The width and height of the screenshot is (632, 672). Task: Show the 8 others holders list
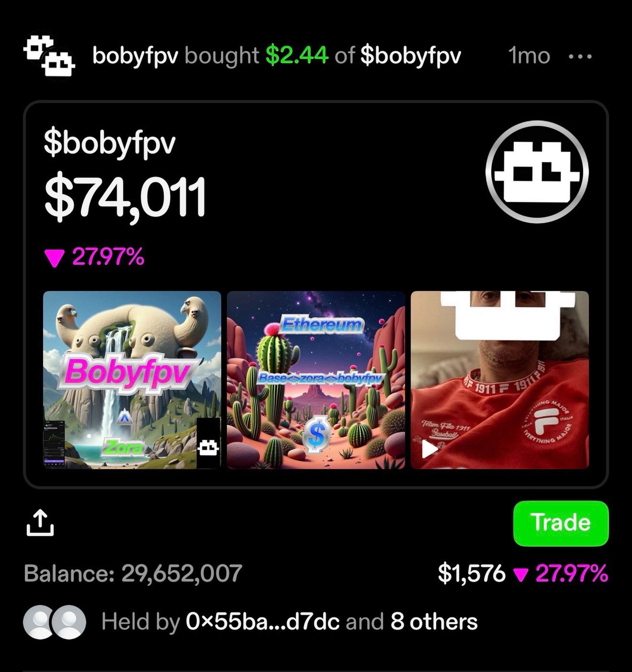tap(434, 622)
